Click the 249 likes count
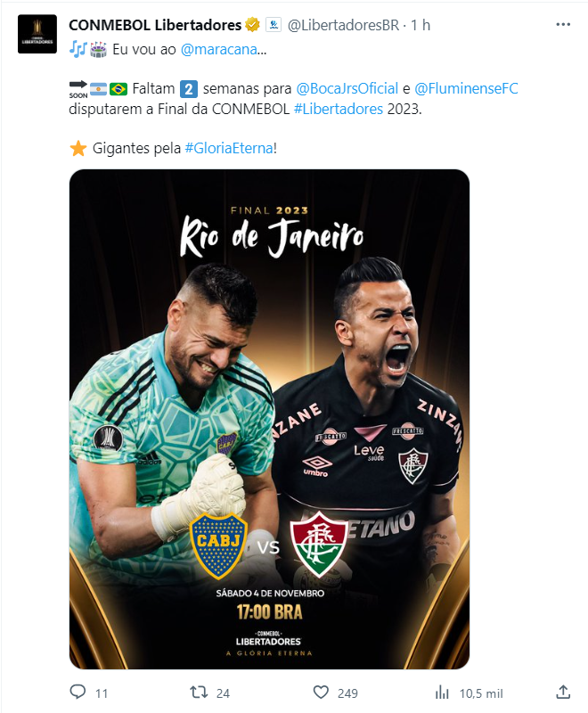 [347, 693]
